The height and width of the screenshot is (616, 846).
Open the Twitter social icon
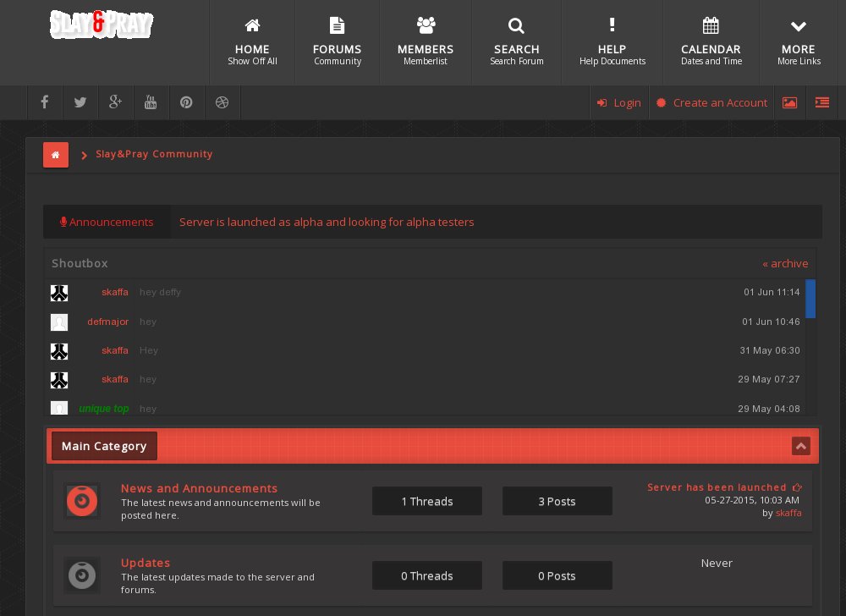coord(80,102)
